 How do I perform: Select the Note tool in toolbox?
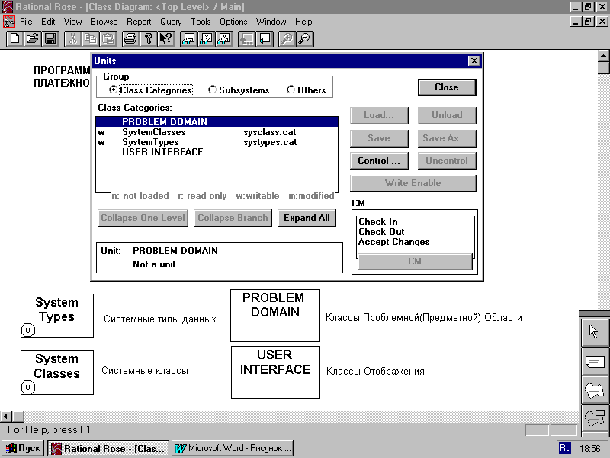(x=595, y=361)
